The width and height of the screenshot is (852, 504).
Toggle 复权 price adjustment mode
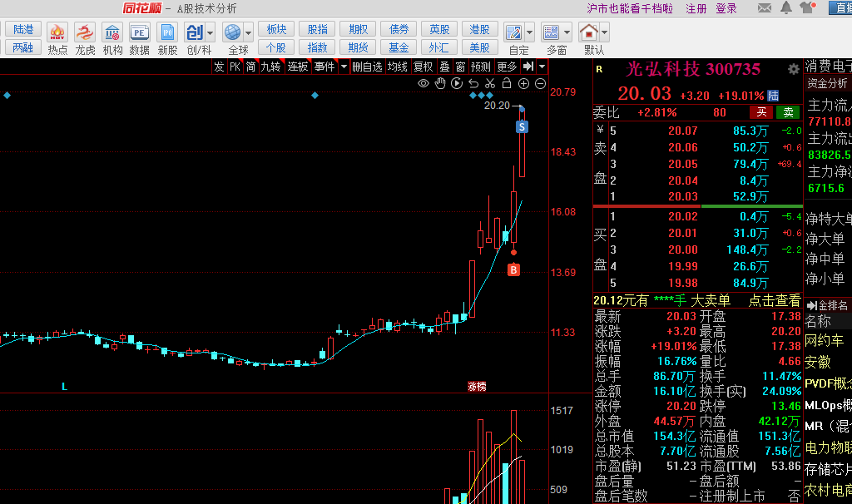click(x=423, y=67)
